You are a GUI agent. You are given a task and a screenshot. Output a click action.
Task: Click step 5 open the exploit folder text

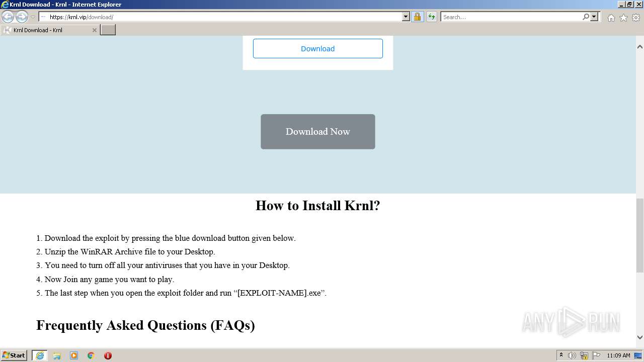click(x=186, y=293)
